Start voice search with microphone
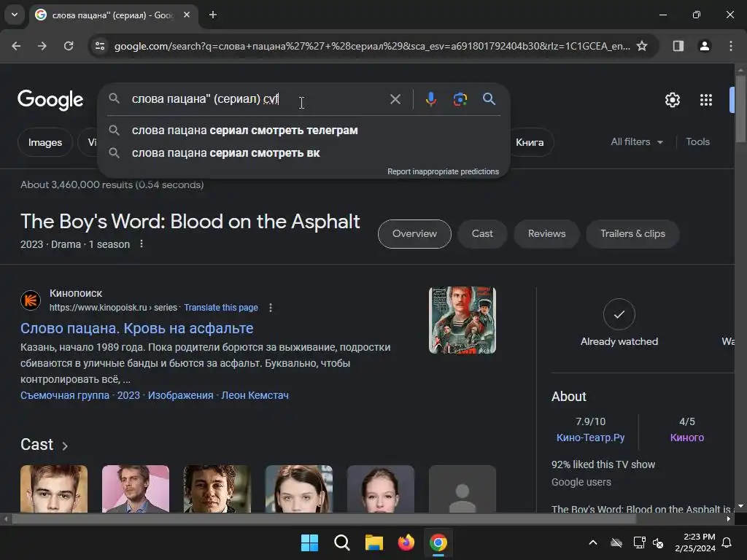Viewport: 747px width, 560px height. point(431,99)
